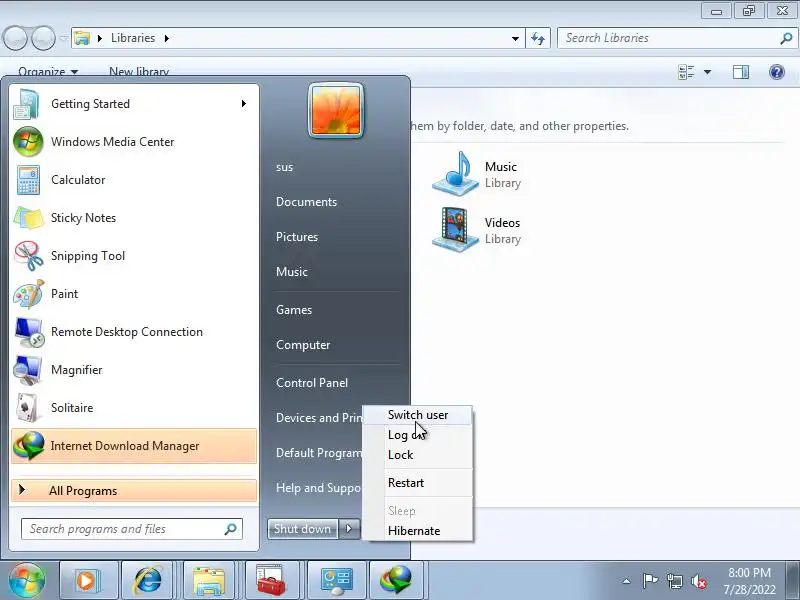Click the clock showing 8:00 PM
The image size is (800, 600).
click(749, 572)
